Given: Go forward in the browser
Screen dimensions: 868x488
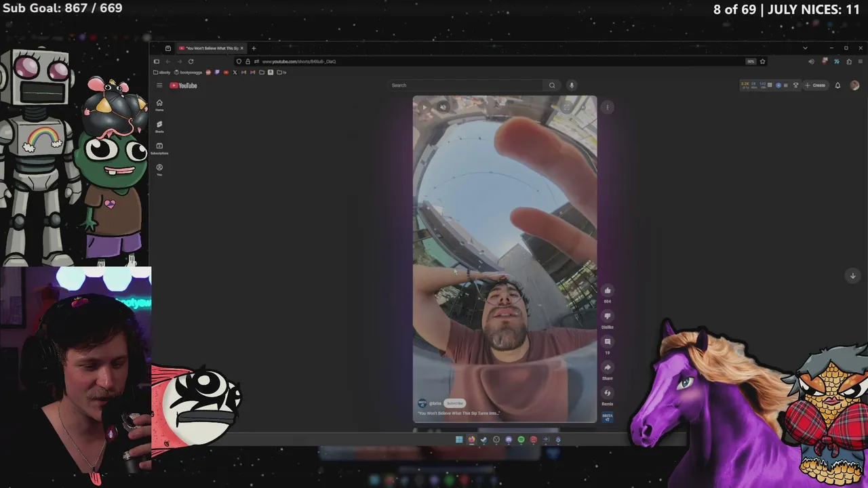Looking at the screenshot, I should 180,62.
